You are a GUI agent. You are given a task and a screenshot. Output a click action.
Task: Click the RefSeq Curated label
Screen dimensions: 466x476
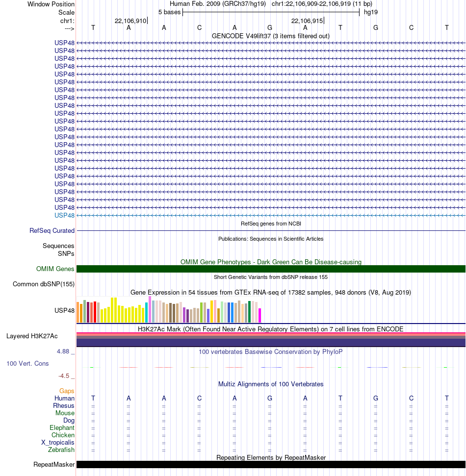pyautogui.click(x=52, y=231)
